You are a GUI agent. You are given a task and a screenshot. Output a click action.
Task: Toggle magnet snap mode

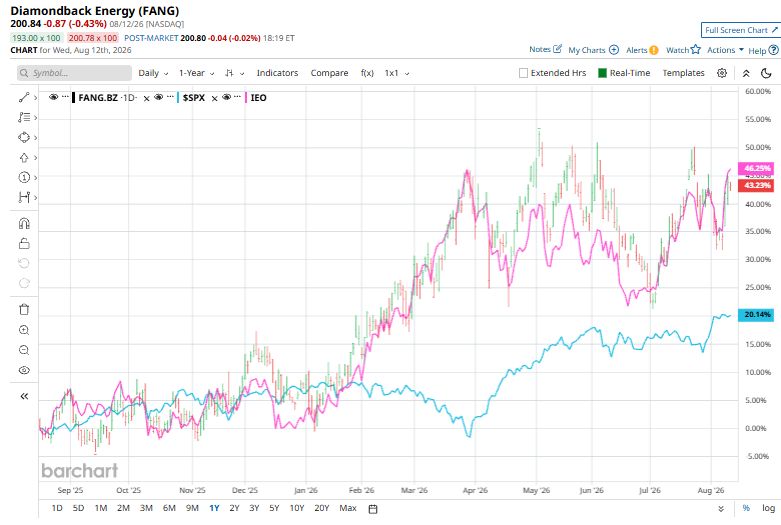pyautogui.click(x=24, y=223)
